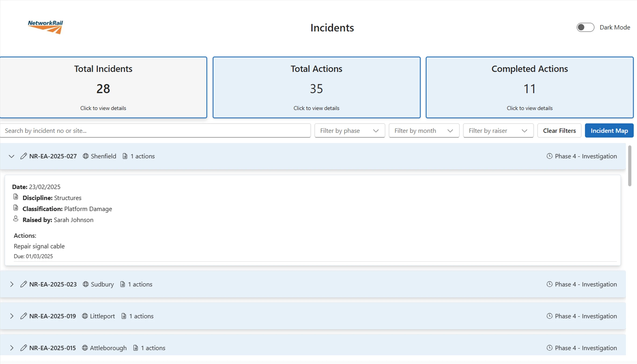Viewport: 637px width, 364px height.
Task: Open the Filter by month dropdown
Action: click(424, 131)
